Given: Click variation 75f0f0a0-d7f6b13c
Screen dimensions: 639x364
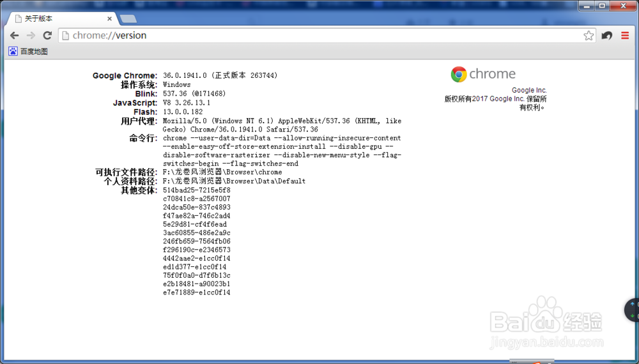Looking at the screenshot, I should click(x=196, y=276).
